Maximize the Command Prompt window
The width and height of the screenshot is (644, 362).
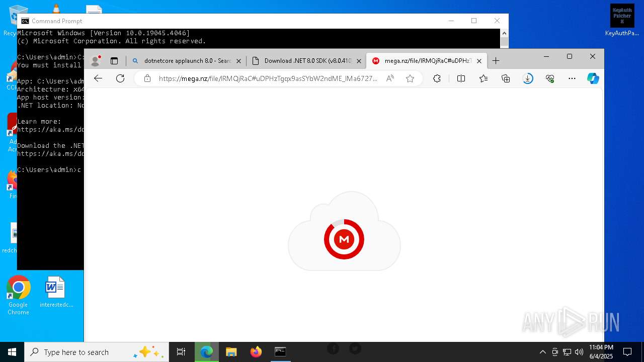[474, 21]
